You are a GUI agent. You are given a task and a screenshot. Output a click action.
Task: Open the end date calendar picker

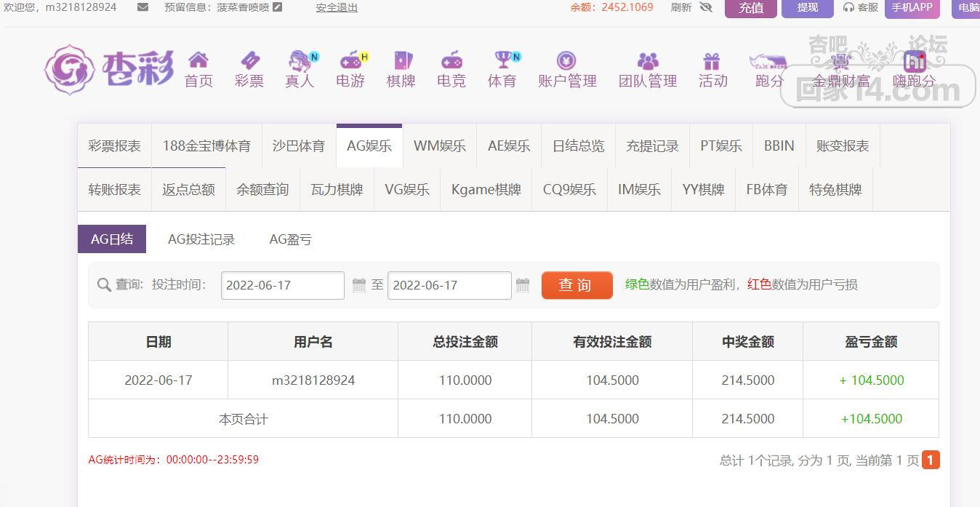(x=523, y=285)
